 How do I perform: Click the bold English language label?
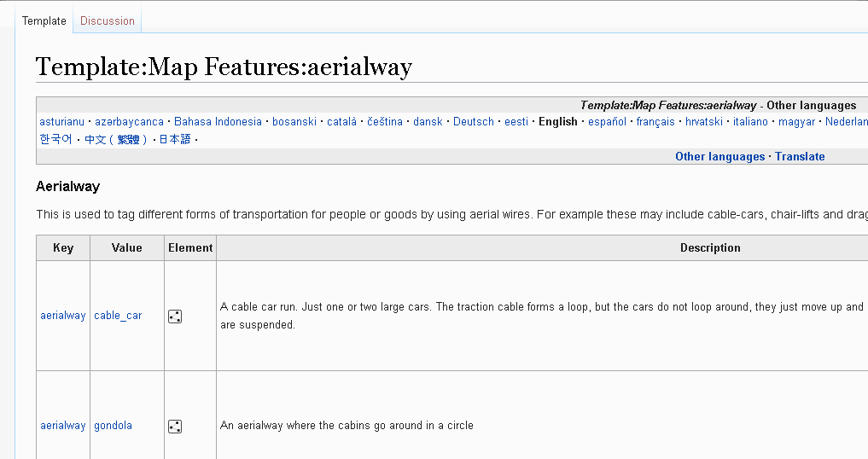[x=558, y=122]
